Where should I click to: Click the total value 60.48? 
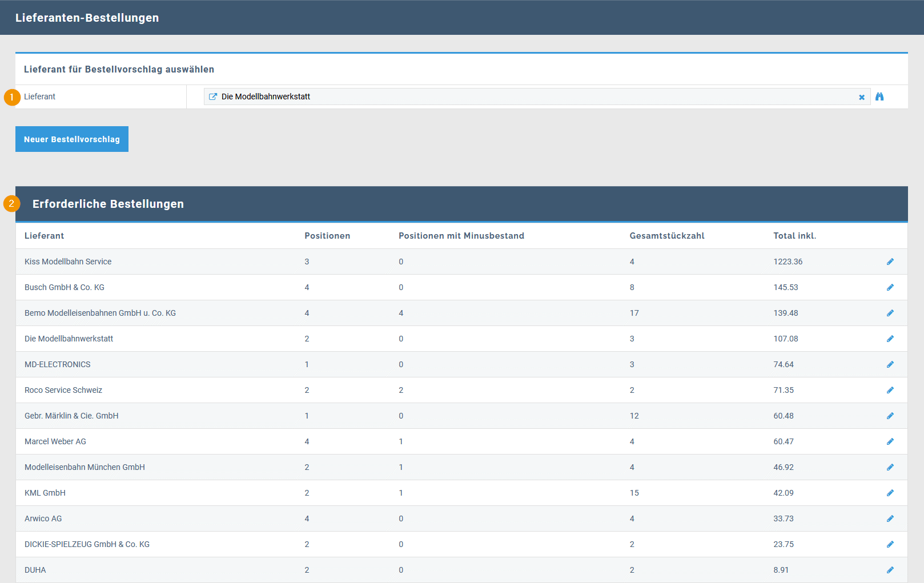pos(784,416)
